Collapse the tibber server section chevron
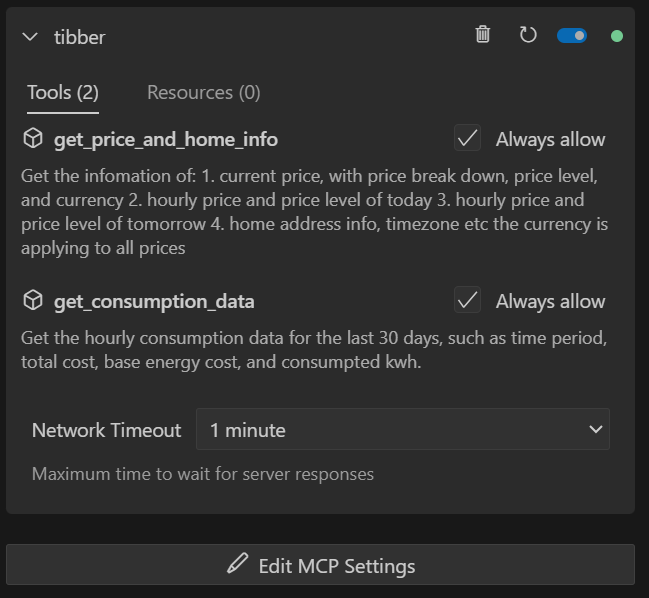Screen dimensions: 649x598 tap(29, 37)
